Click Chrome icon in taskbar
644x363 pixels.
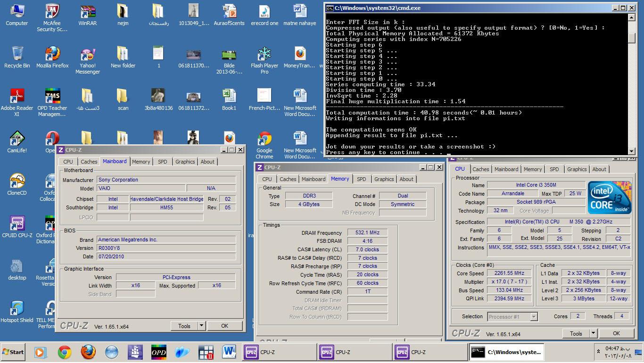[65, 352]
